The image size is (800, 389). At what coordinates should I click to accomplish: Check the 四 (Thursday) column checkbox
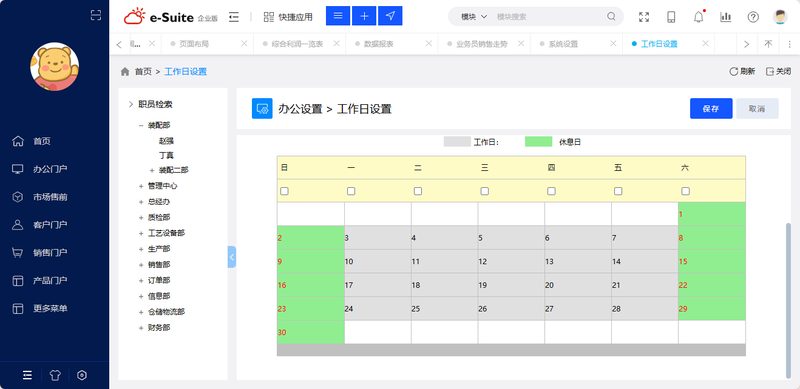(x=552, y=191)
